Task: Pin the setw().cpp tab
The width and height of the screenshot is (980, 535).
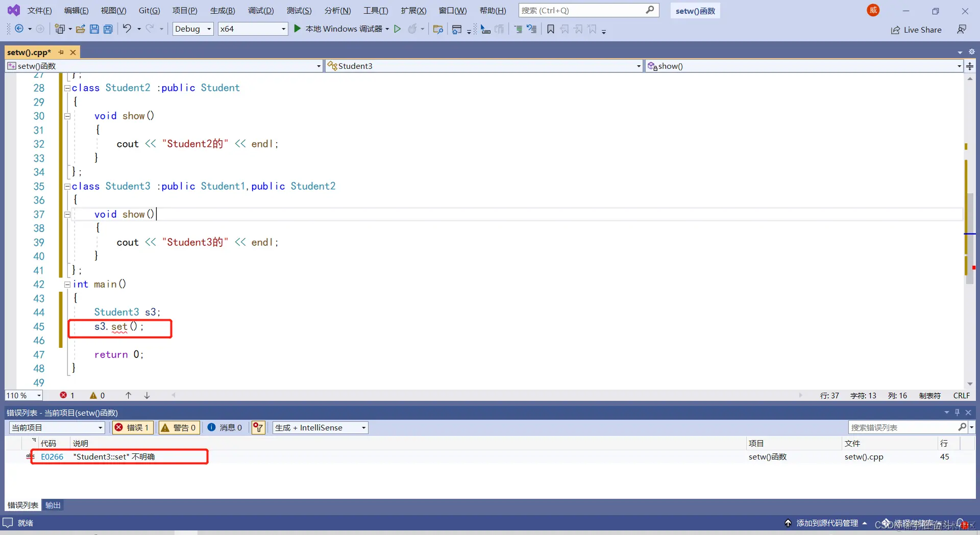Action: tap(61, 53)
